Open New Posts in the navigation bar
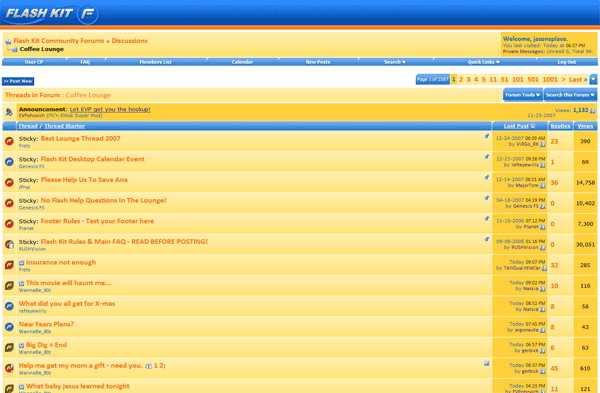Image resolution: width=600 pixels, height=393 pixels. point(318,62)
